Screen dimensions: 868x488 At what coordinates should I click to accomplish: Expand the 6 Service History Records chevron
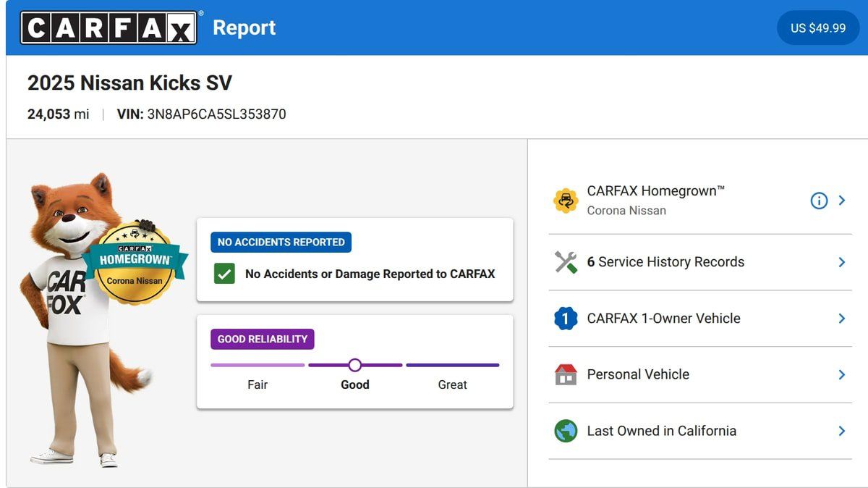(x=842, y=262)
